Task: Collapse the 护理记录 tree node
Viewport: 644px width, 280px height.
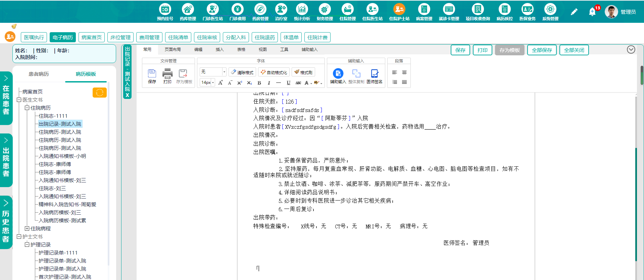Action: [27, 245]
